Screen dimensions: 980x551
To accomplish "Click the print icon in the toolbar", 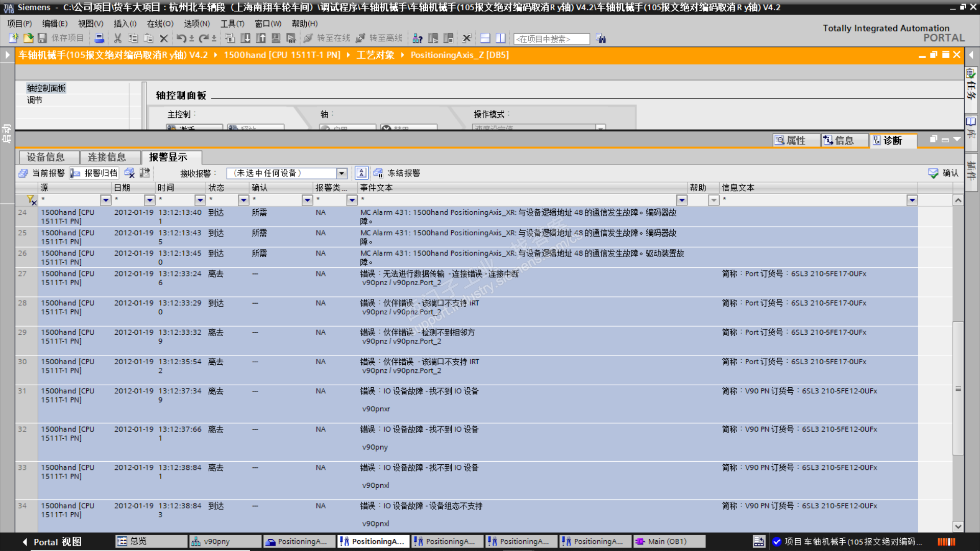I will coord(100,38).
